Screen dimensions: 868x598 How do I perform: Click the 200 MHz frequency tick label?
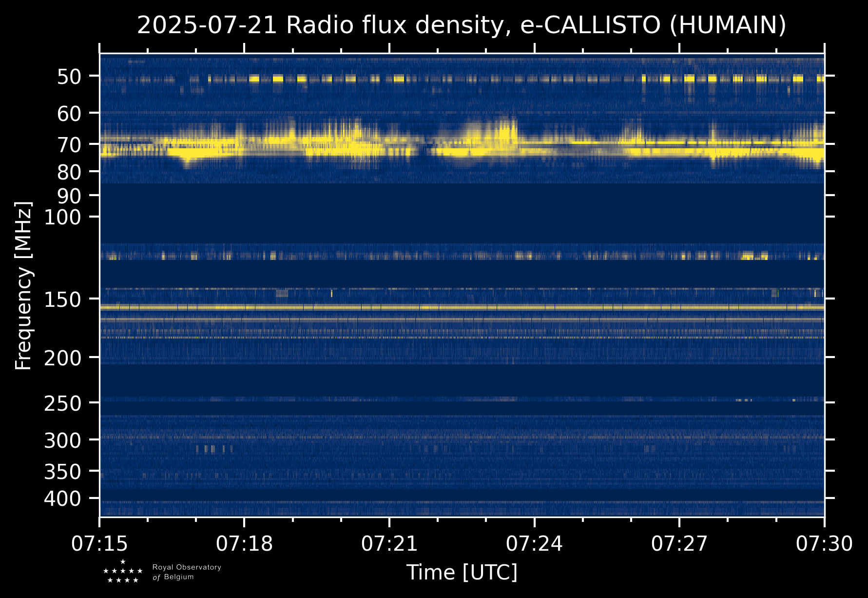pyautogui.click(x=62, y=359)
